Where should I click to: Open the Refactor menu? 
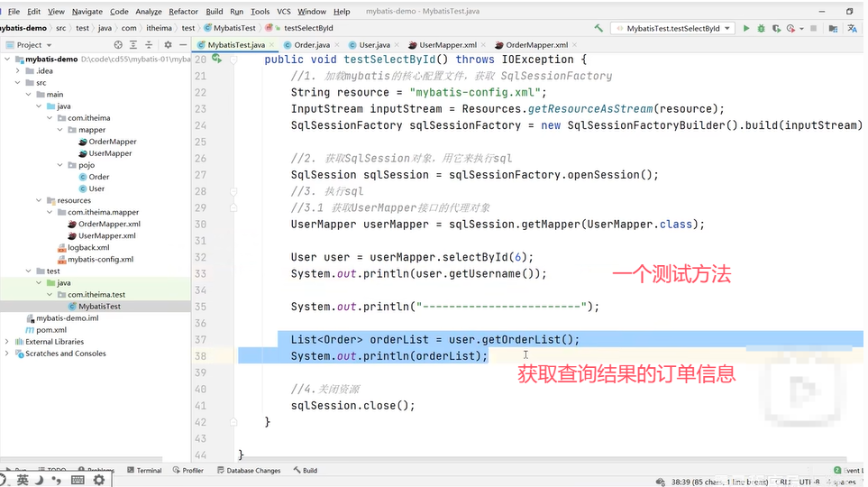tap(183, 11)
